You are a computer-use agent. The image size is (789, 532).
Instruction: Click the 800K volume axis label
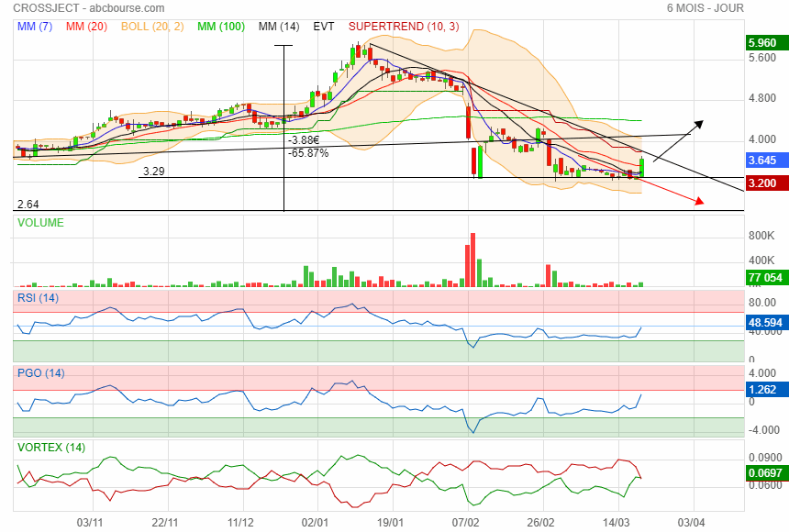pos(761,236)
